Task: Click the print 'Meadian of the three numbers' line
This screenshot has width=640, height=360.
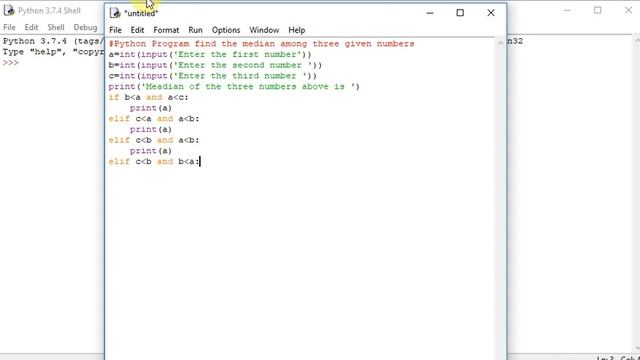Action: tap(234, 87)
